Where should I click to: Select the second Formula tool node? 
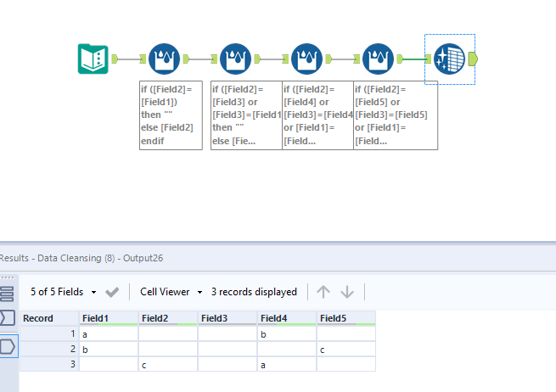(235, 59)
